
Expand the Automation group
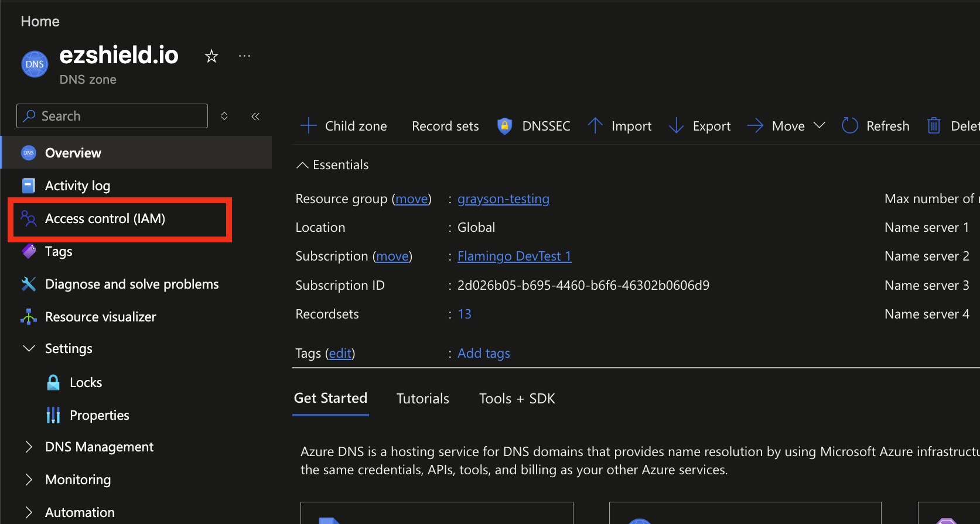coord(29,512)
